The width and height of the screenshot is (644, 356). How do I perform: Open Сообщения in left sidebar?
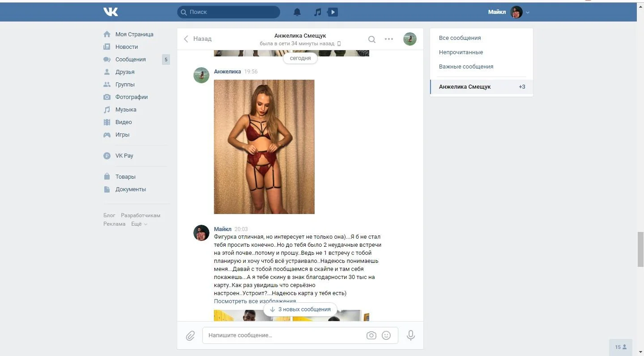(130, 60)
